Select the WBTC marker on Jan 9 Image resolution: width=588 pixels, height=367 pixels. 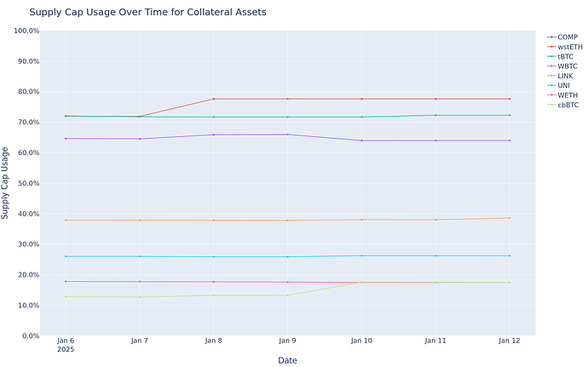coord(288,135)
